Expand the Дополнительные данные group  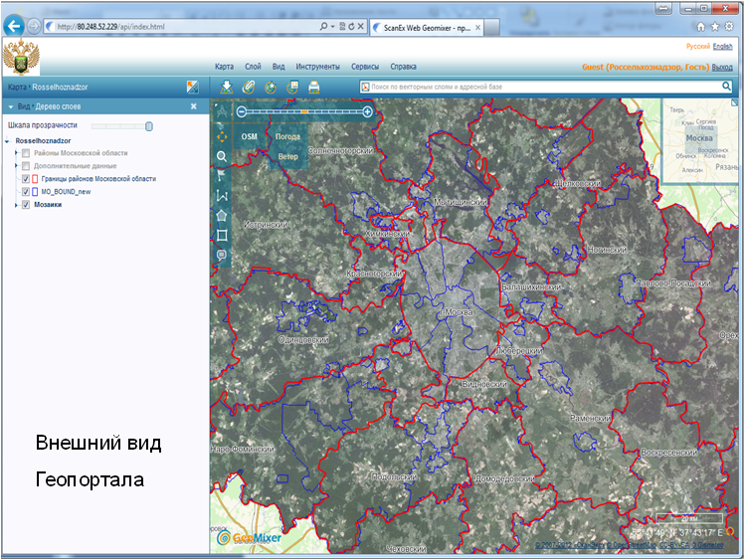tap(16, 166)
